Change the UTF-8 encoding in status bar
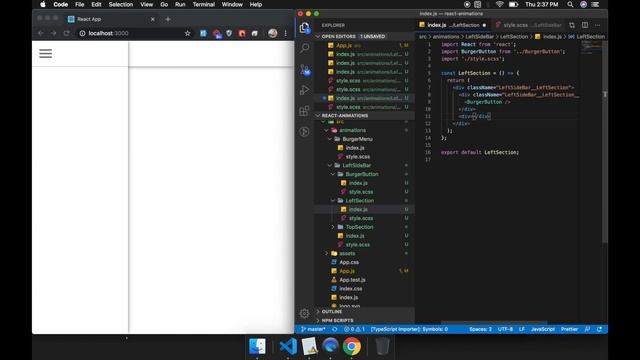Screen dimensions: 640x360 point(505,329)
